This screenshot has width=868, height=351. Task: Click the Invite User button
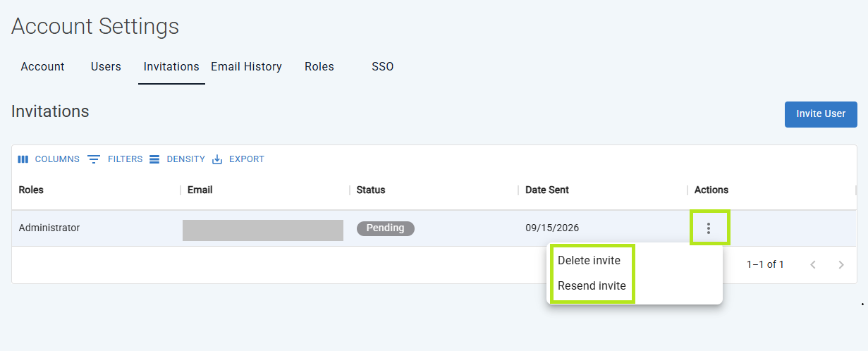(x=821, y=114)
